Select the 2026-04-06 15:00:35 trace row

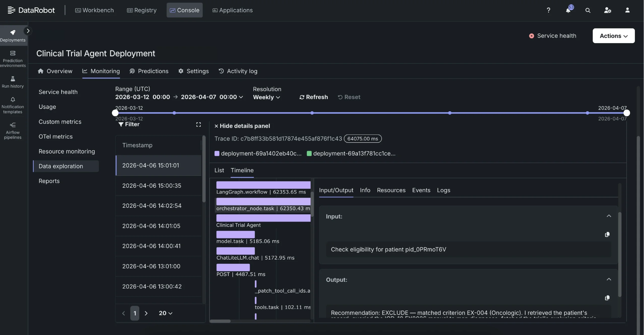click(x=158, y=186)
